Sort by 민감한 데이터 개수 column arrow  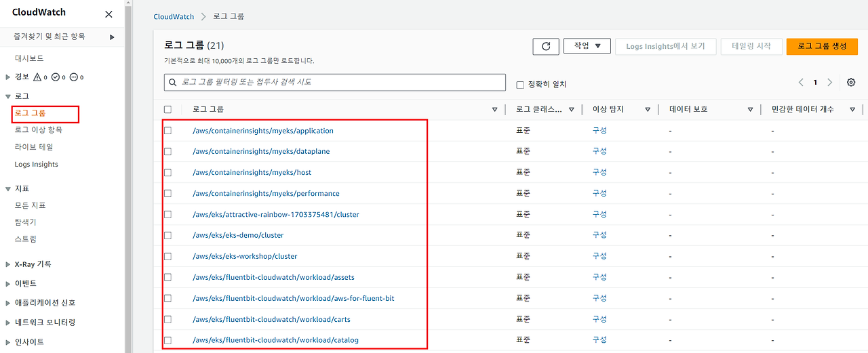852,109
